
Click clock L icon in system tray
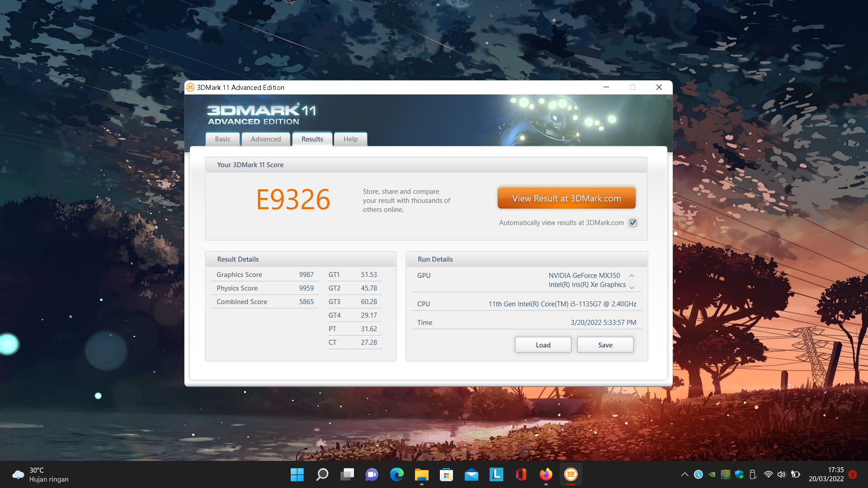(x=698, y=474)
